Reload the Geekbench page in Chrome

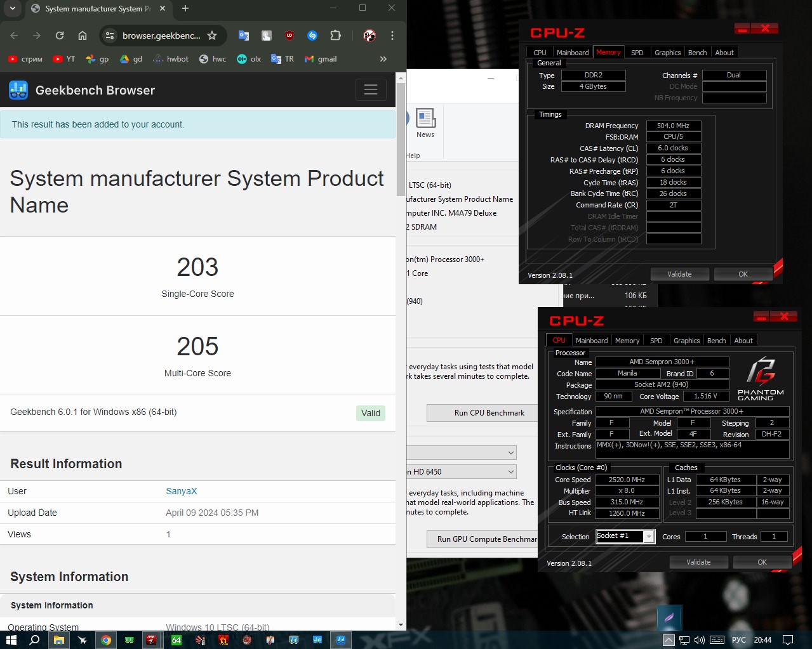point(59,36)
